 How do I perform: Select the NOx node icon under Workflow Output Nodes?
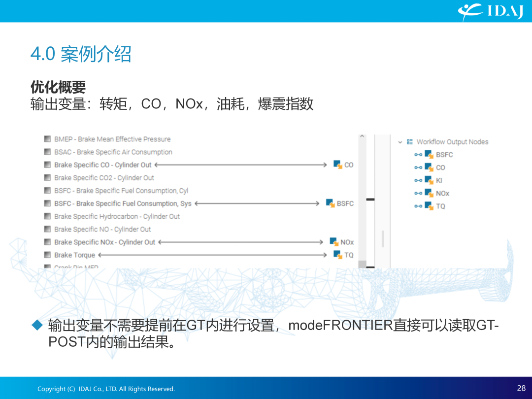pyautogui.click(x=429, y=194)
